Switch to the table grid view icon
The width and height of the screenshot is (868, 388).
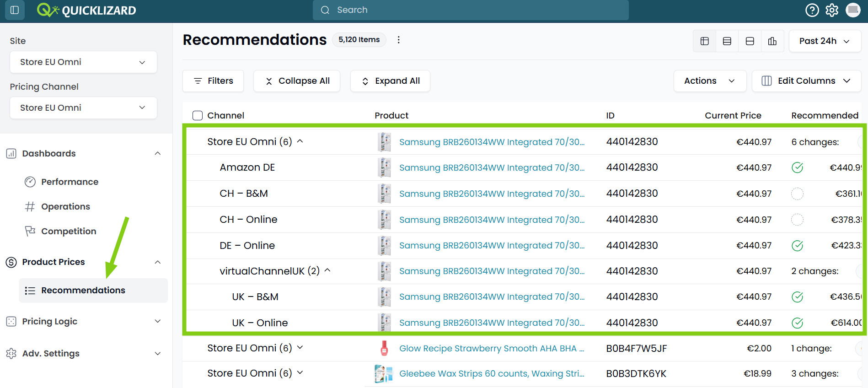pyautogui.click(x=704, y=41)
